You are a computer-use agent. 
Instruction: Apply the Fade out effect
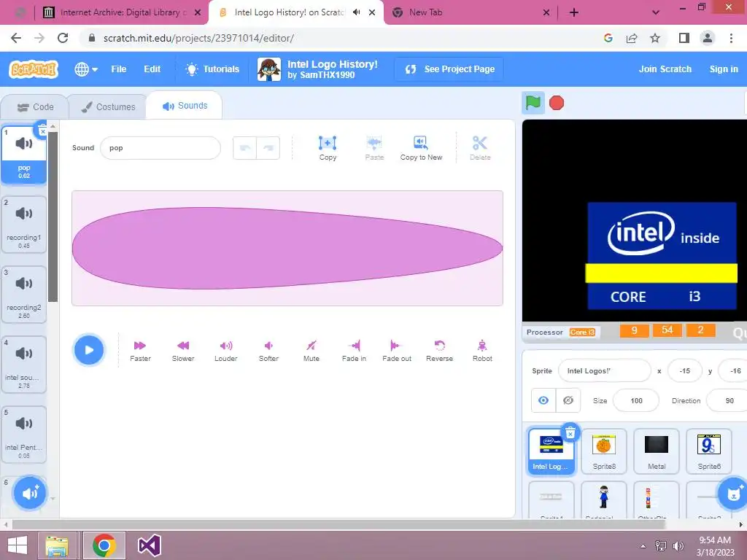[x=397, y=351]
